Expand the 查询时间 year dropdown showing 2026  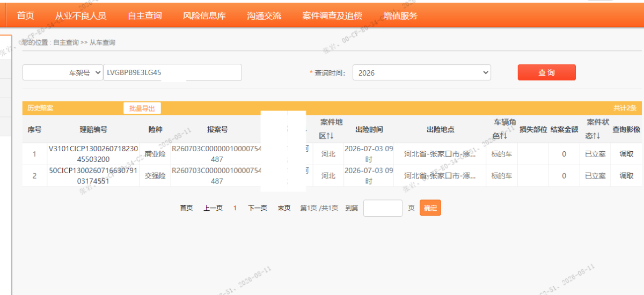(422, 72)
